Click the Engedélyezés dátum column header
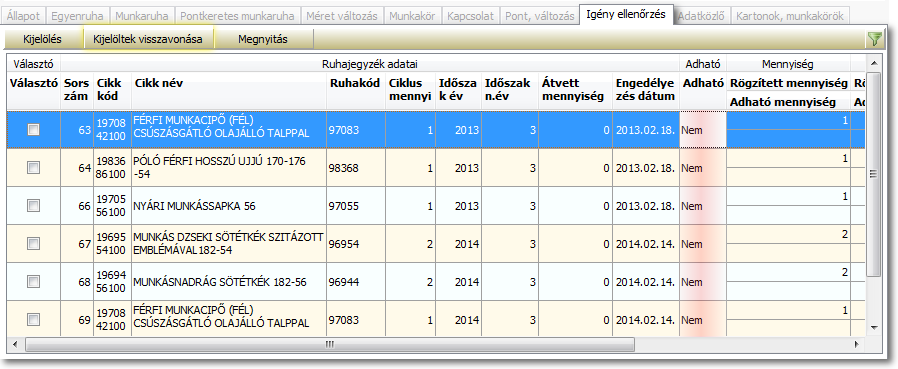Screen dimensions: 898x369 coord(645,90)
